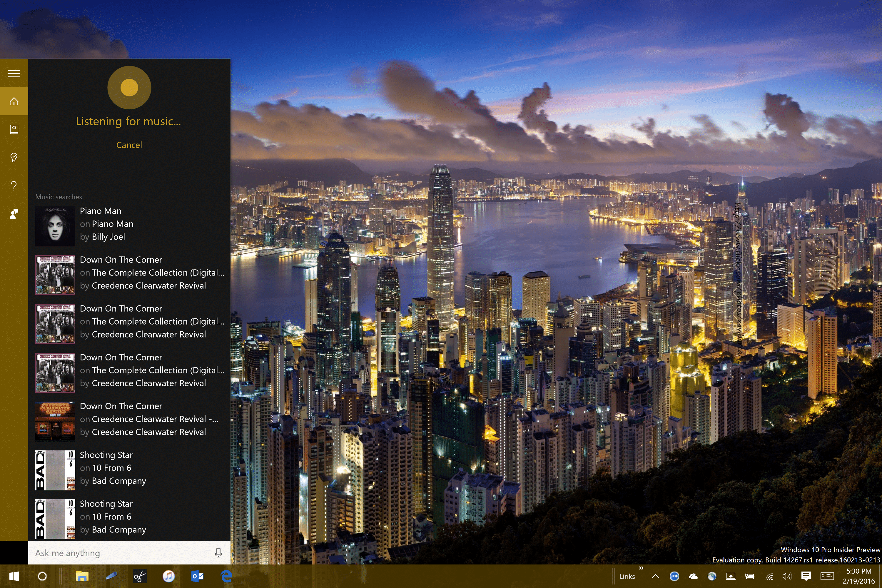Click the 'on Piano Man' album line
Image resolution: width=882 pixels, height=588 pixels.
click(106, 224)
